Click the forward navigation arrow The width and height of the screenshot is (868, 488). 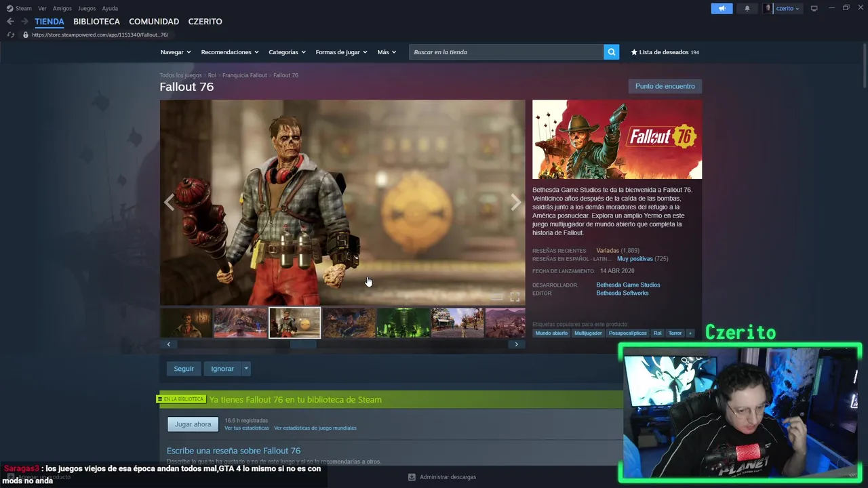24,22
